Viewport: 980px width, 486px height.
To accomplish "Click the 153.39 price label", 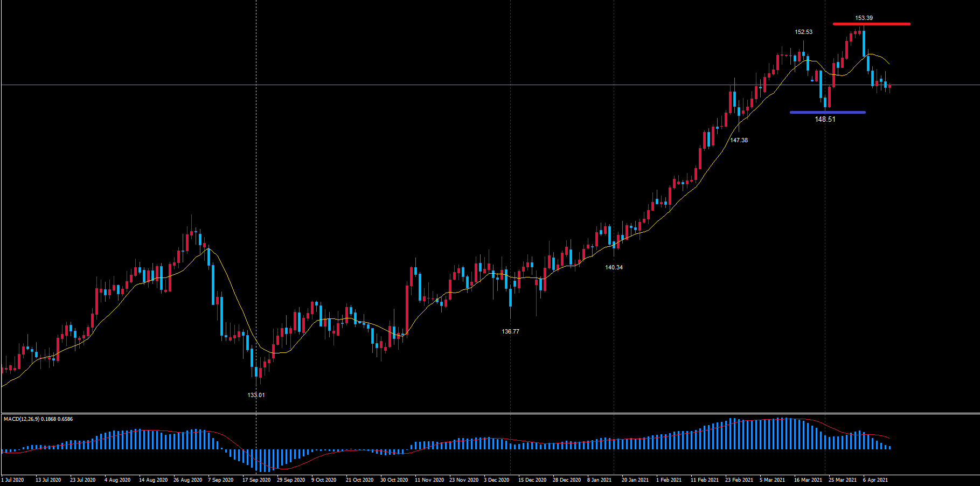I will (864, 18).
